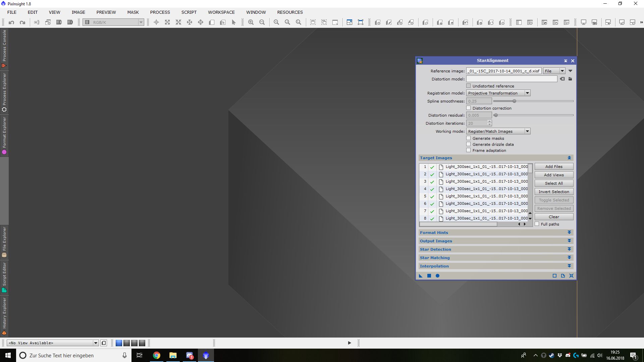Open Format Explorer side tab

coord(4,136)
